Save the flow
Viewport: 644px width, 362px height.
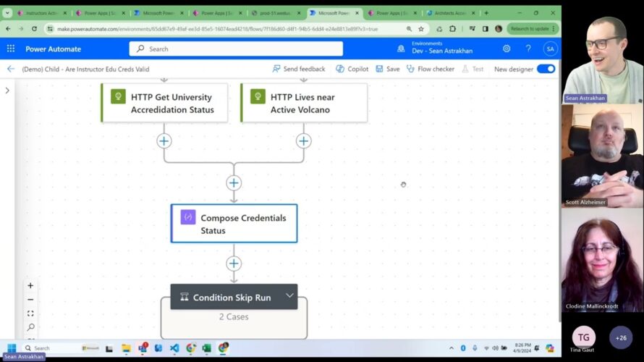pyautogui.click(x=388, y=69)
